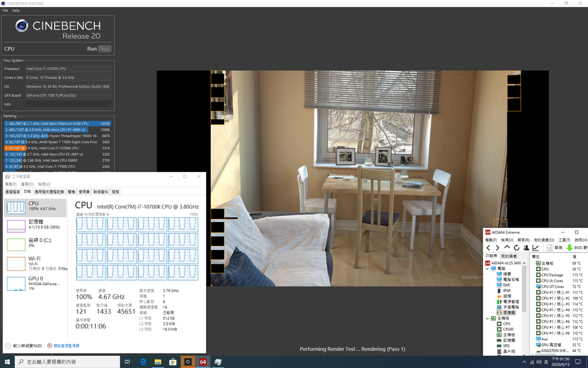Select the 電源管理 battery icon in AIDA64
This screenshot has width=588, height=368.
coord(499,301)
